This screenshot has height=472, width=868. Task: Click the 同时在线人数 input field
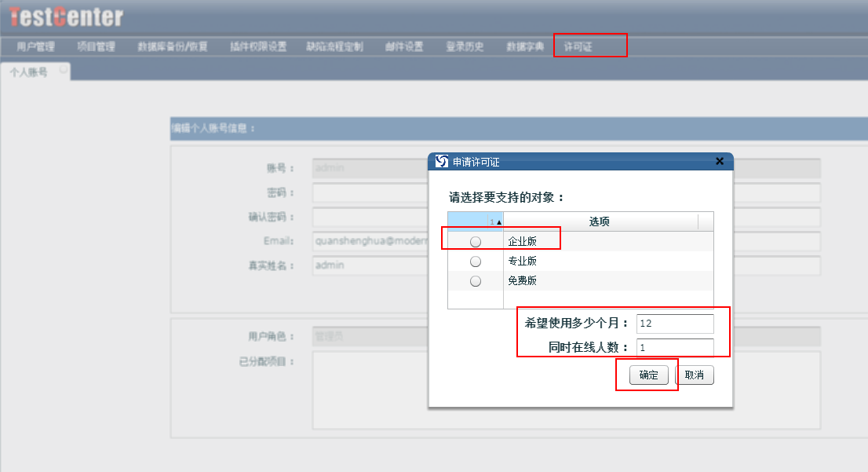pos(674,347)
